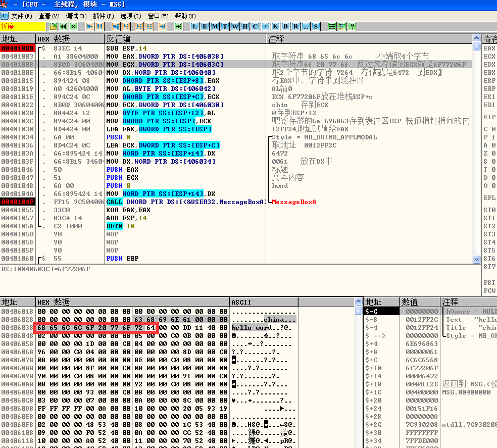This screenshot has width=497, height=448.
Task: Select breakpoint address 00401000
Action: point(18,48)
